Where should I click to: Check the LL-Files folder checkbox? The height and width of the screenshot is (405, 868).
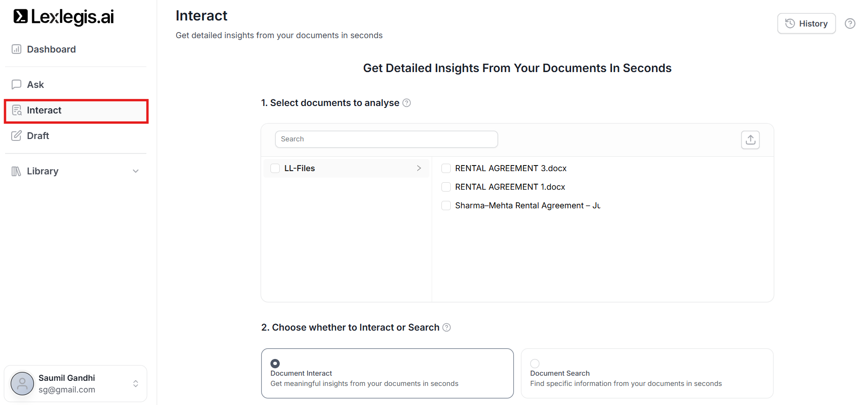click(275, 168)
